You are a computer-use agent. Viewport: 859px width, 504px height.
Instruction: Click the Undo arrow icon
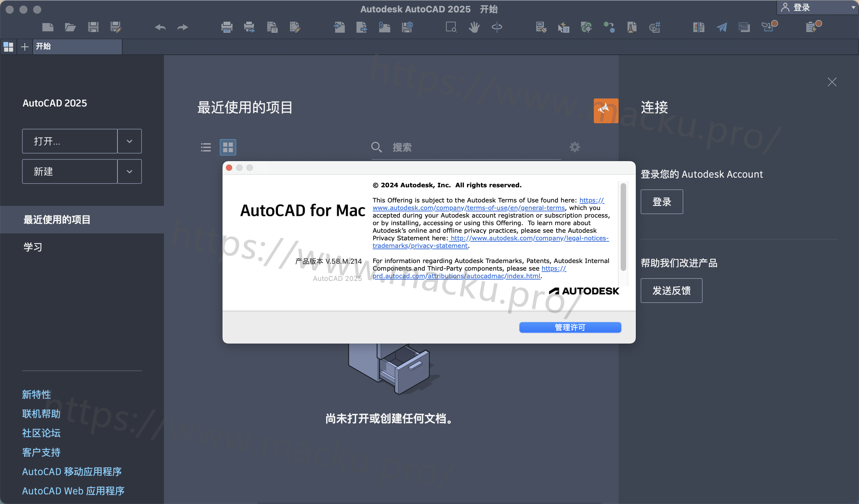tap(160, 27)
